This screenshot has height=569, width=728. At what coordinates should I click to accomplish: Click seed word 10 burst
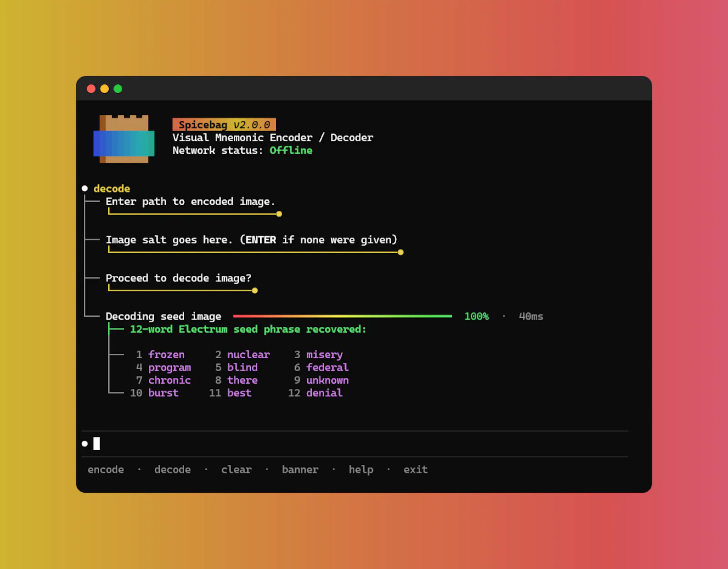tap(163, 393)
